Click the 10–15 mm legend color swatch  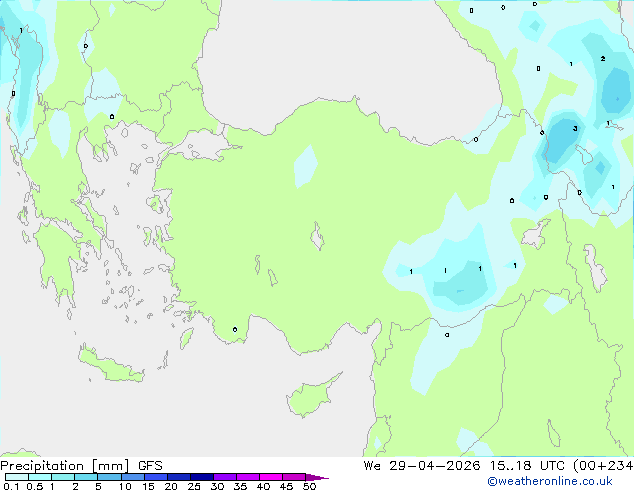coord(132,477)
